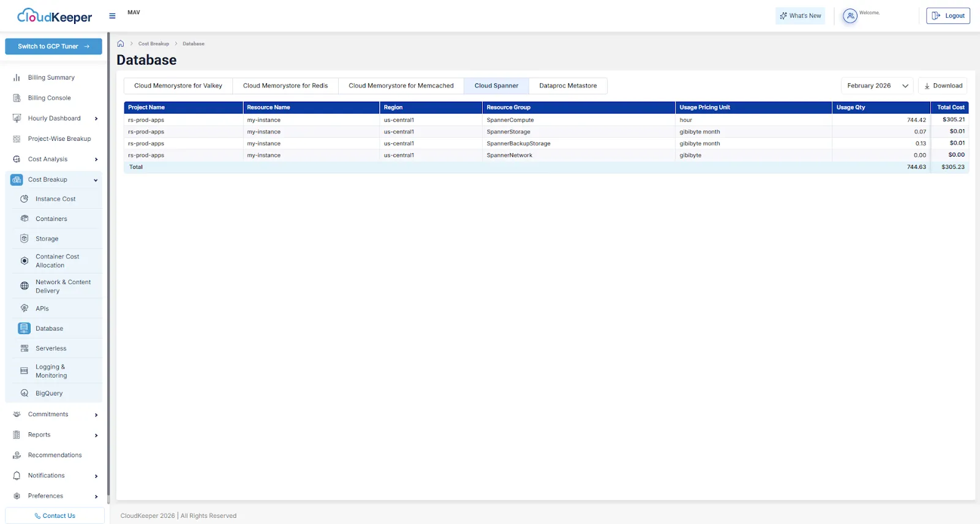Screen dimensions: 980x524
Task: Click the Instance Cost icon
Action: [x=24, y=199]
